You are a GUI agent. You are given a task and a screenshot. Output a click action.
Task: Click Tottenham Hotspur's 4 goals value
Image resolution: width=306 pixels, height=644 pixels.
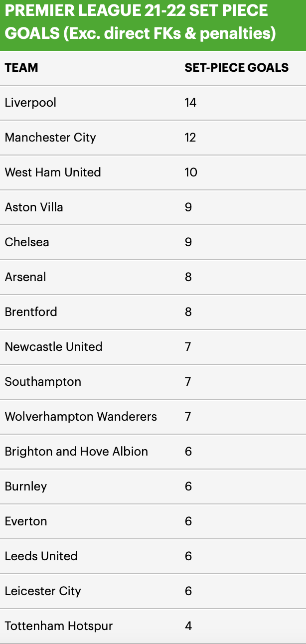[x=188, y=626]
